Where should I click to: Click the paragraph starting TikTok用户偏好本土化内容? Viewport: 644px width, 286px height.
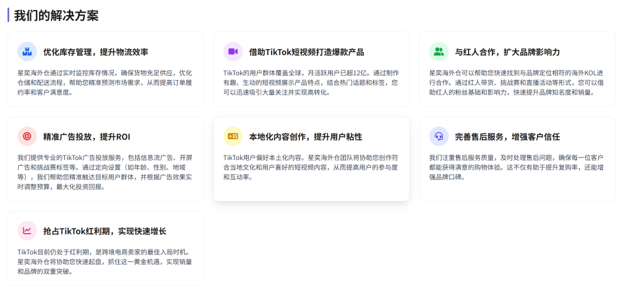[x=311, y=168]
